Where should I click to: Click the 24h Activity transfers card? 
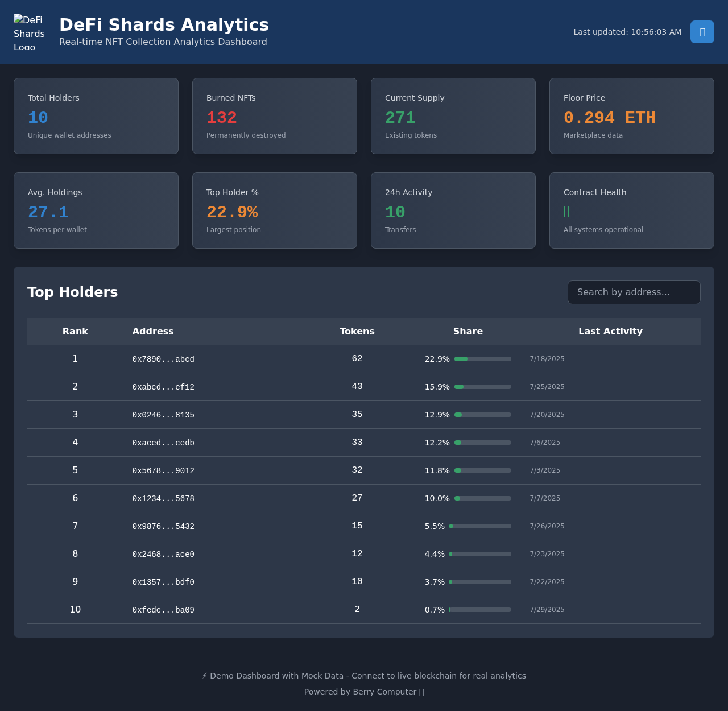453,210
